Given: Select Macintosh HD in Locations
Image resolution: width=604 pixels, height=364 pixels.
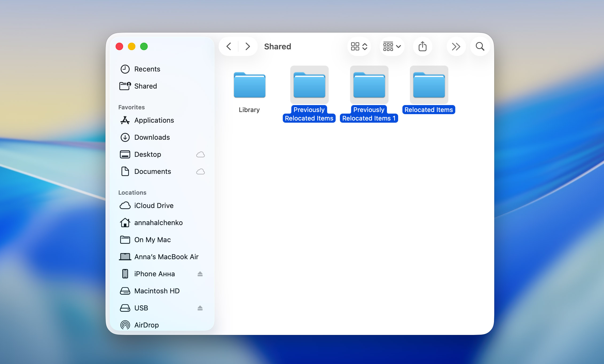Looking at the screenshot, I should click(157, 291).
